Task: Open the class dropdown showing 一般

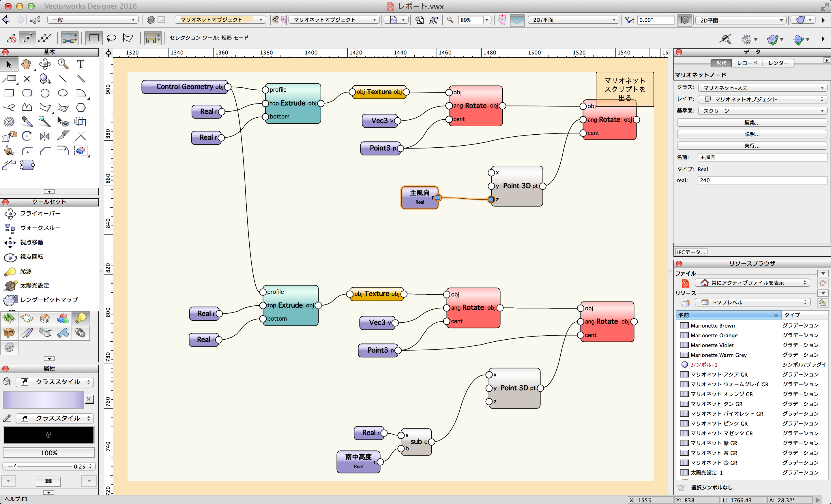Action: coord(93,20)
